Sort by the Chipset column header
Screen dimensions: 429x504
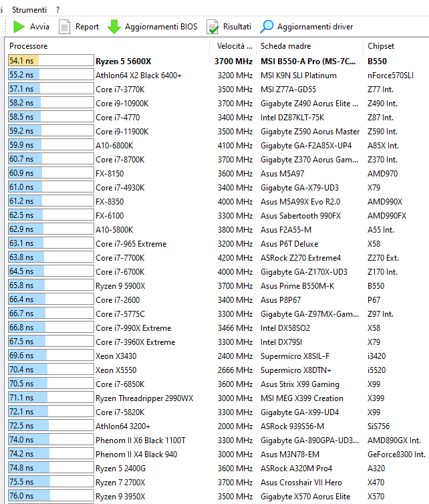click(x=396, y=46)
